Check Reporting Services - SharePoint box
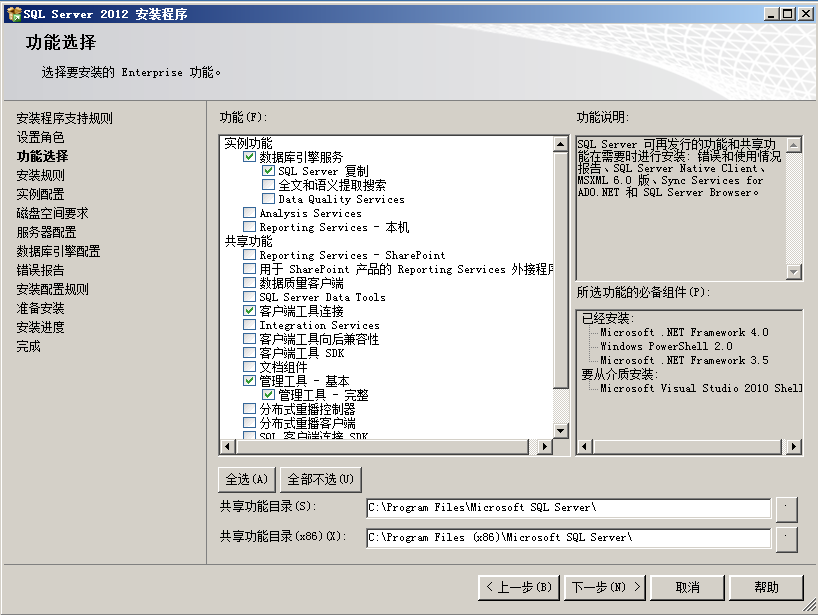818x615 pixels. 249,255
